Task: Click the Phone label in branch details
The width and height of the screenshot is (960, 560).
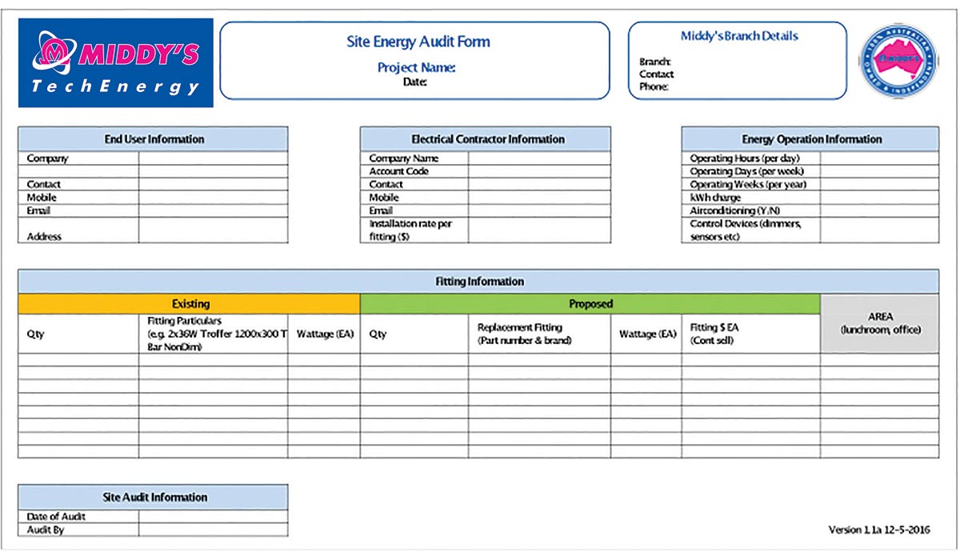Action: pyautogui.click(x=654, y=86)
